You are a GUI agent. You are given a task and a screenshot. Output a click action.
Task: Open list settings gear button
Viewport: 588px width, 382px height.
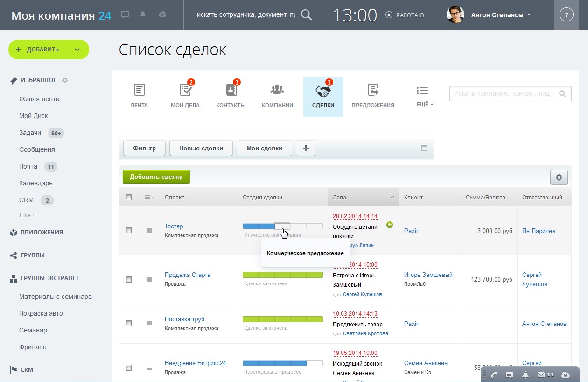point(559,177)
